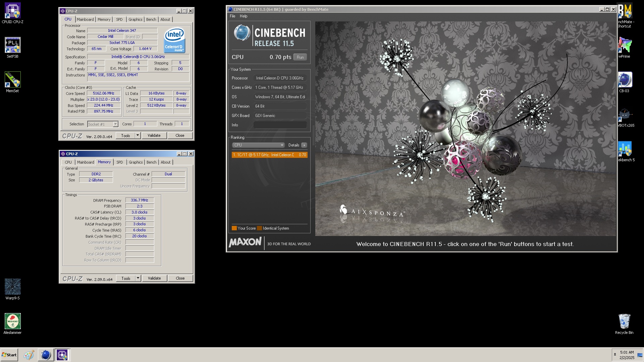
Task: Click the Core Voltage value 1.664 V
Action: [x=145, y=49]
